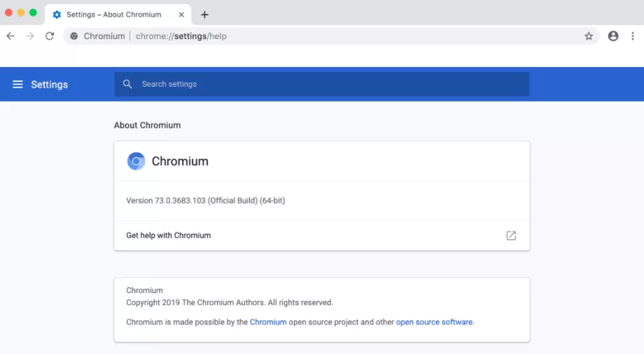Viewport: 644px width, 354px height.
Task: Reload the page with the refresh icon
Action: (50, 36)
